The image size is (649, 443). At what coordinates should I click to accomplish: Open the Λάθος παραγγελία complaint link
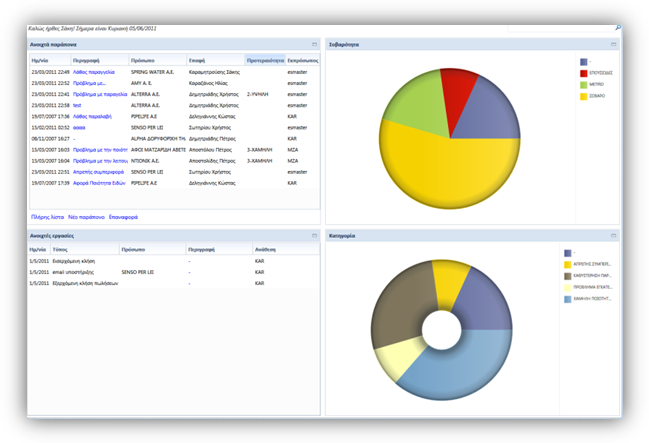pyautogui.click(x=94, y=72)
